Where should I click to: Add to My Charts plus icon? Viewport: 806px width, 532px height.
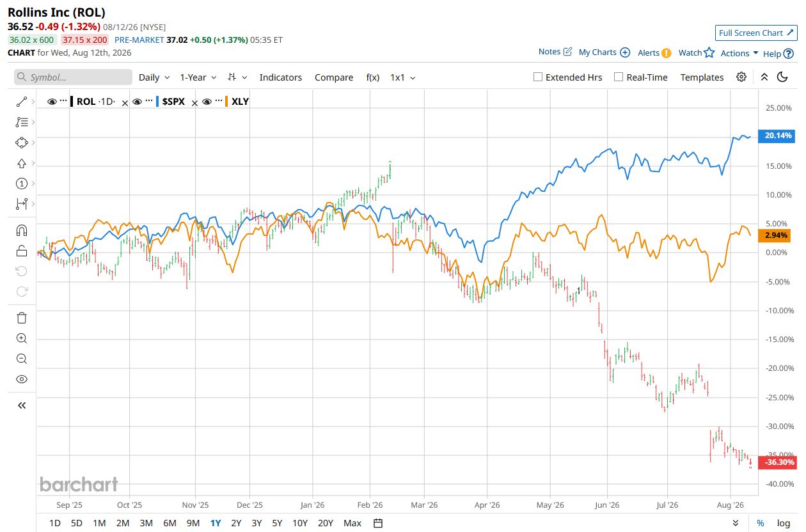(625, 52)
